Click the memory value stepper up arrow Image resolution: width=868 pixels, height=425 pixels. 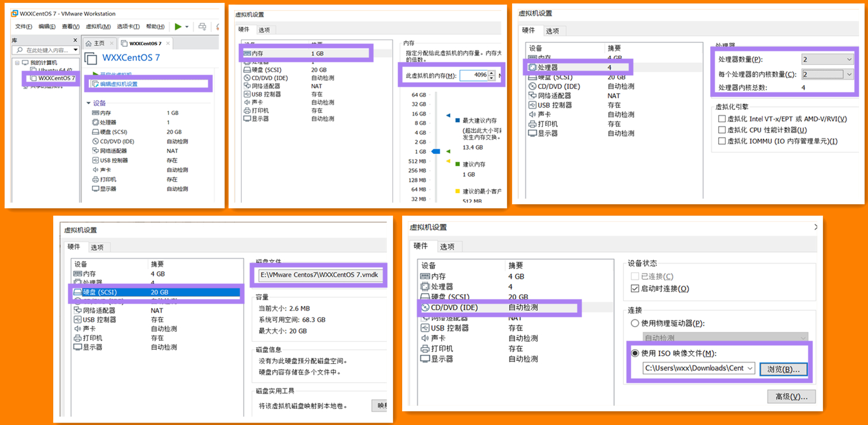coord(492,73)
